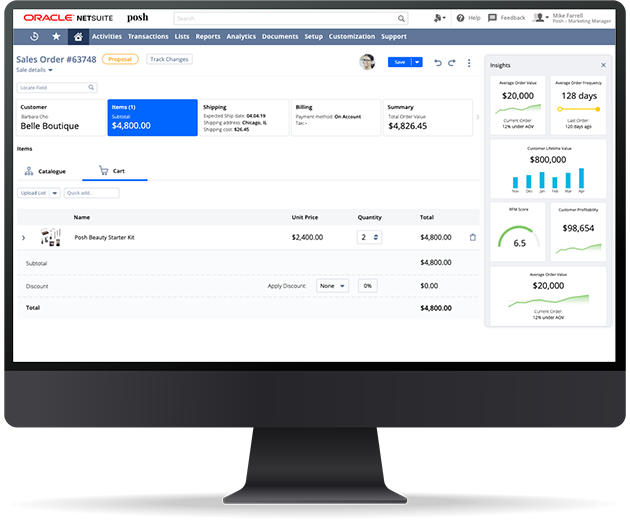Go to the Home icon

(x=78, y=37)
